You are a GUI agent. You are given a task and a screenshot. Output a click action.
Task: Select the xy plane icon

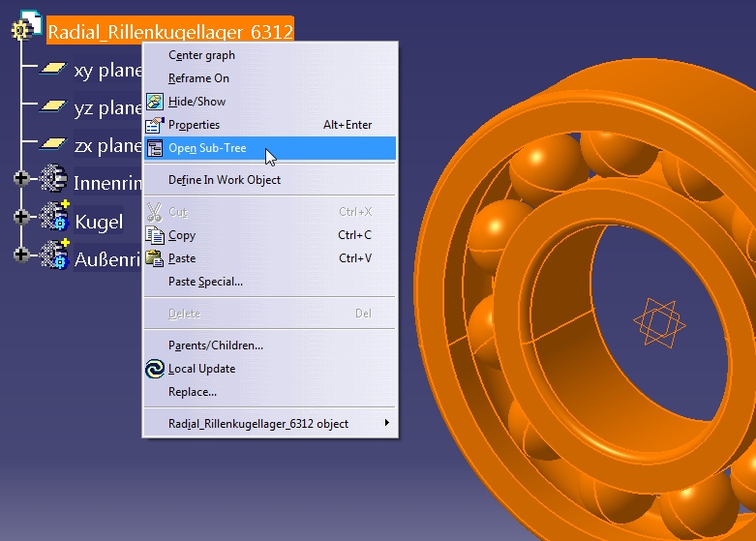[x=52, y=69]
